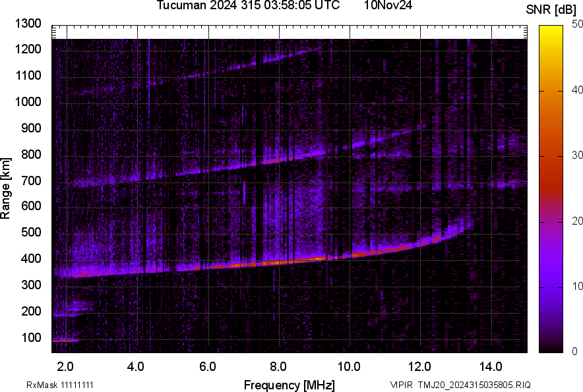Click range tick label '400'

[31, 258]
